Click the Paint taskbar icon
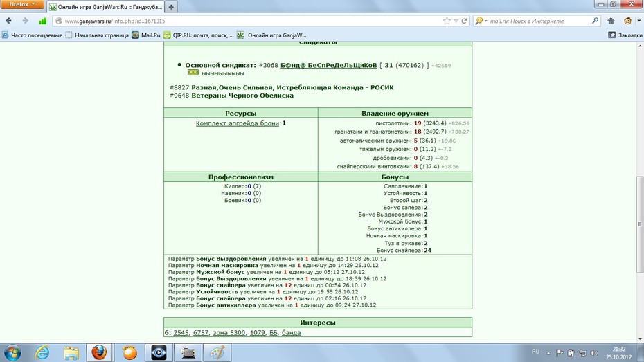This screenshot has width=644, height=362. (217, 352)
